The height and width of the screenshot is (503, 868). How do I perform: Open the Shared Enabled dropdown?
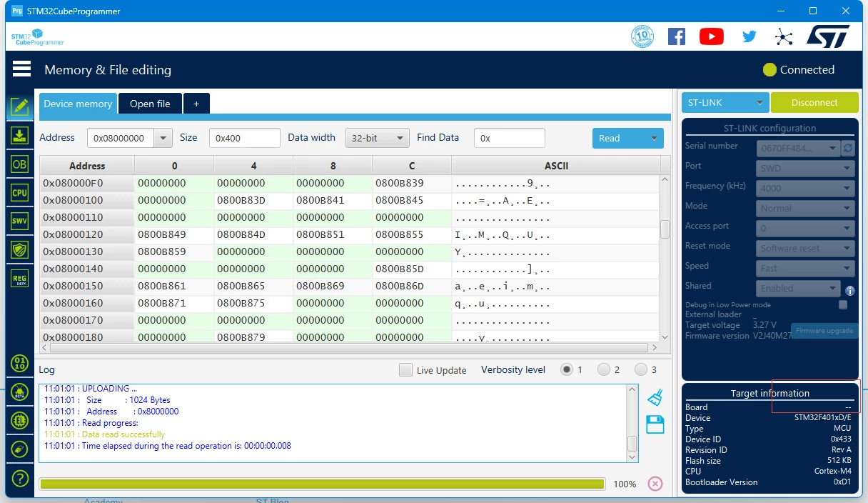click(798, 288)
